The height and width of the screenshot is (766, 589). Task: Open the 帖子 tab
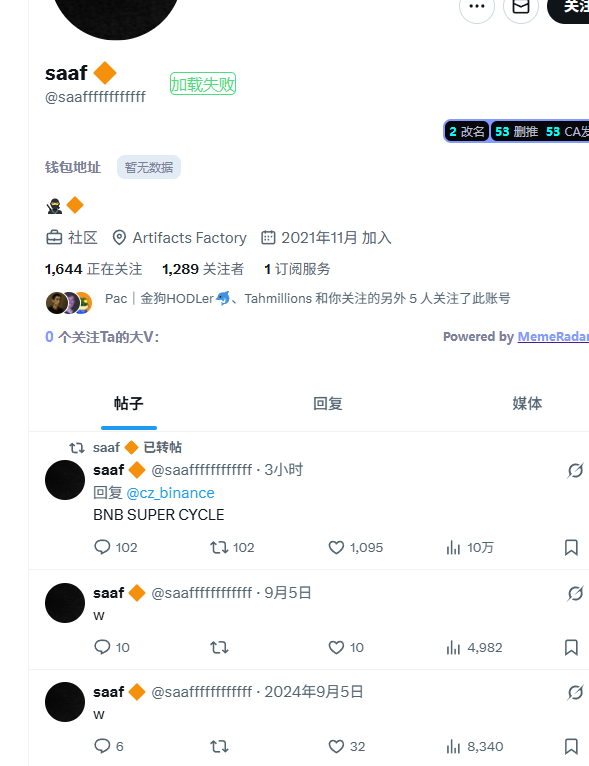[x=128, y=404]
